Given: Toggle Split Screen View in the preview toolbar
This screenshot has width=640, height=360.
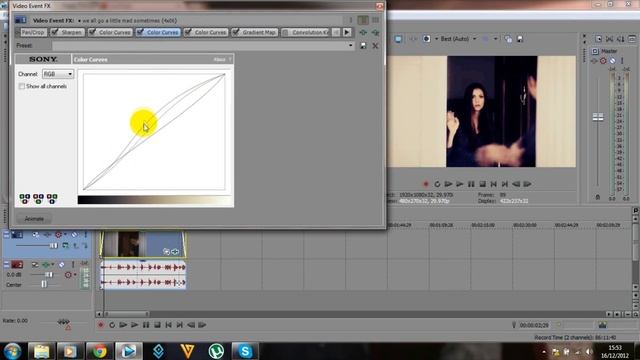Looking at the screenshot, I should [x=427, y=39].
